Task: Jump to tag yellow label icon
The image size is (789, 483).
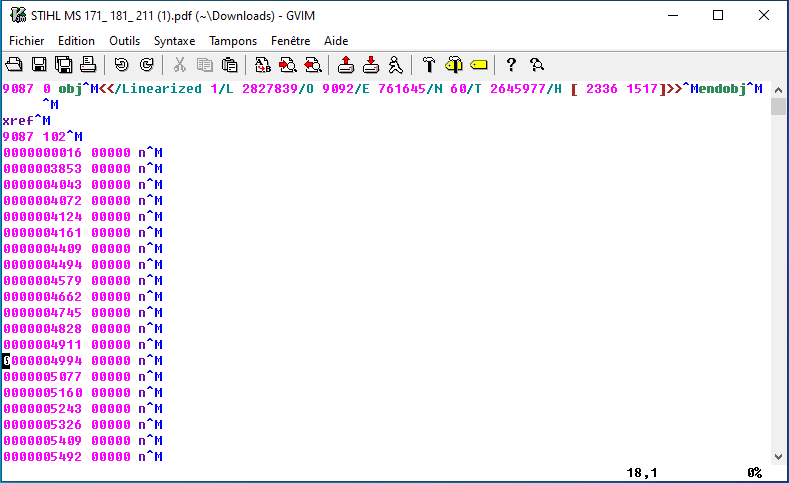Action: click(x=479, y=65)
